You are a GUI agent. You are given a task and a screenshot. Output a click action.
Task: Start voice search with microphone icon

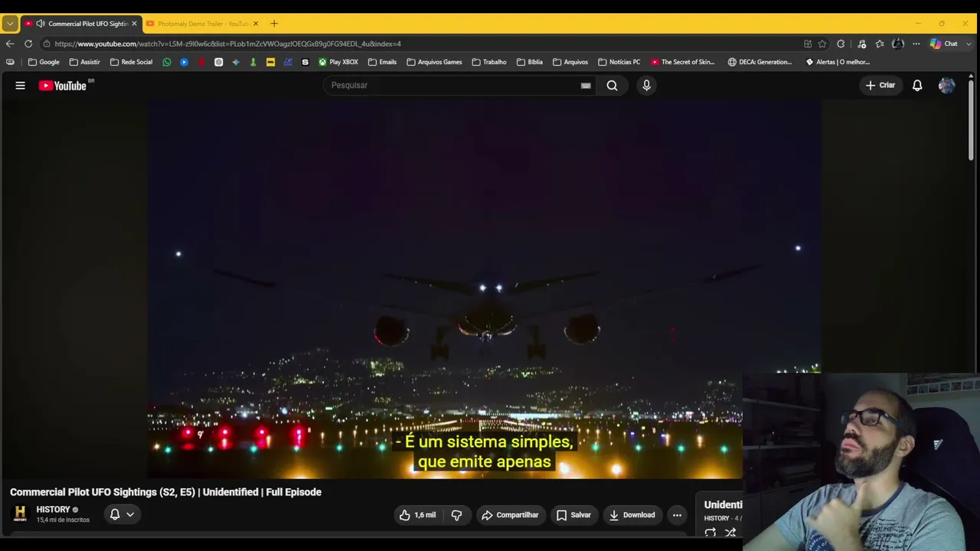pyautogui.click(x=646, y=86)
